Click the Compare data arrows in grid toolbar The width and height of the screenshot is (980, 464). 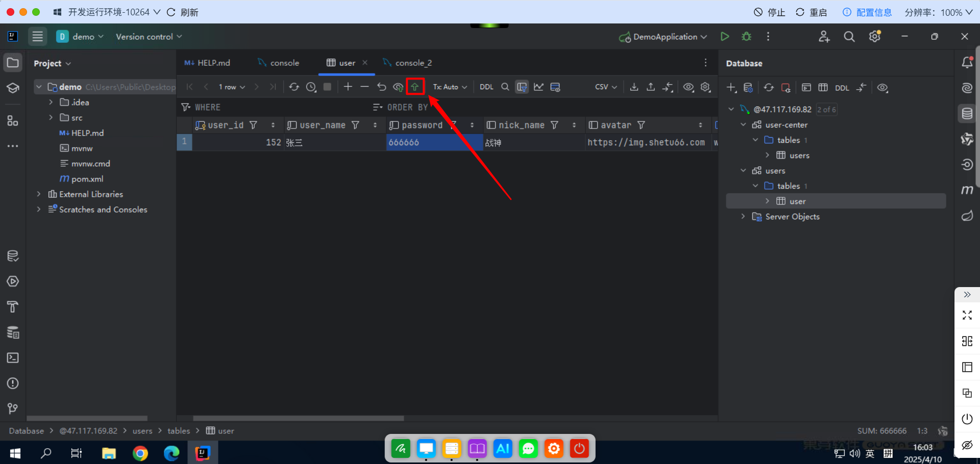pos(668,87)
